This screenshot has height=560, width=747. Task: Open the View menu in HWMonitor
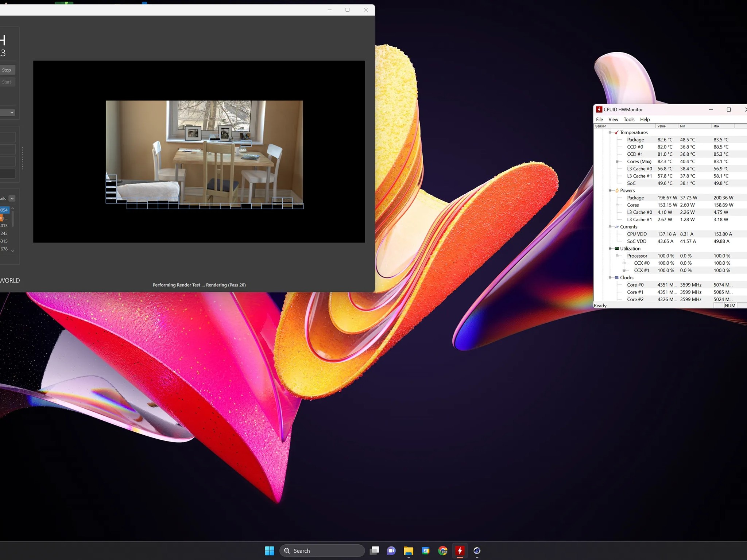click(x=613, y=119)
